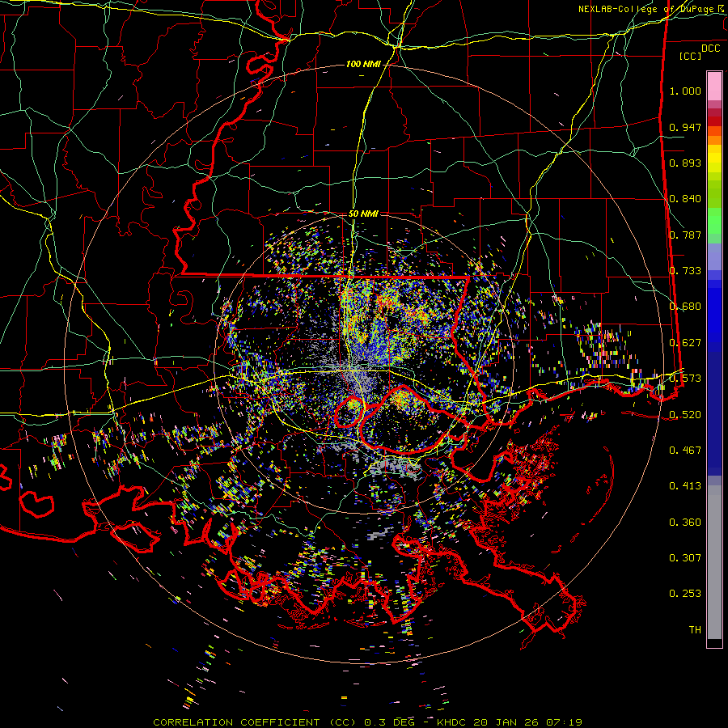Click the red segment of the color bar

coord(714,121)
